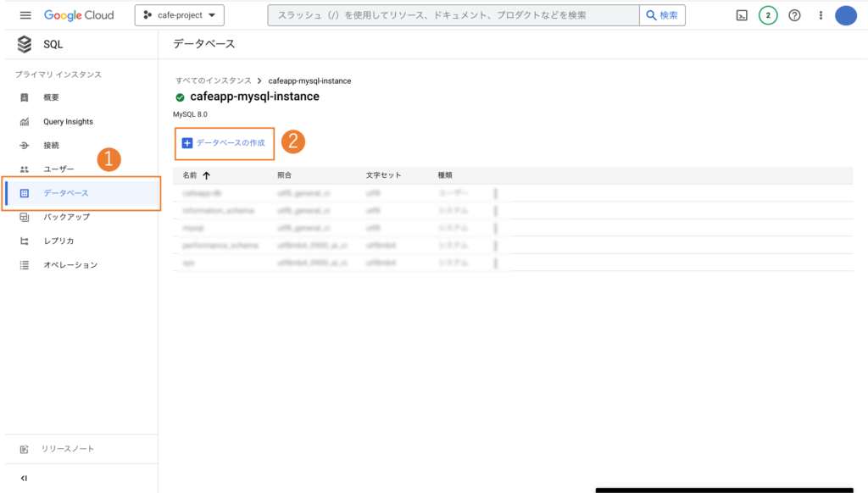Open the help question mark icon
Image resolution: width=868 pixels, height=493 pixels.
coord(794,15)
